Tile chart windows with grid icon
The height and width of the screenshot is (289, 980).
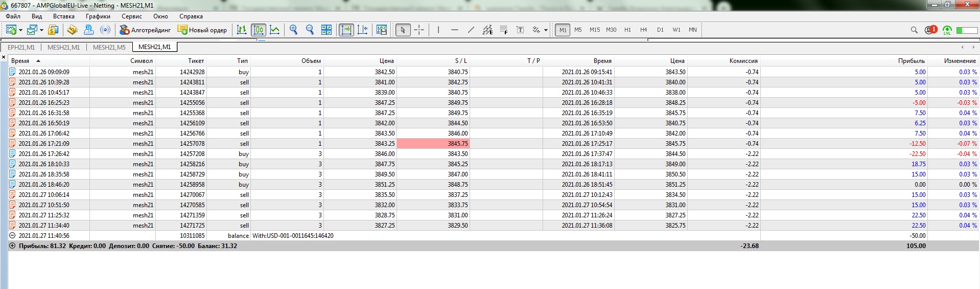click(x=326, y=30)
